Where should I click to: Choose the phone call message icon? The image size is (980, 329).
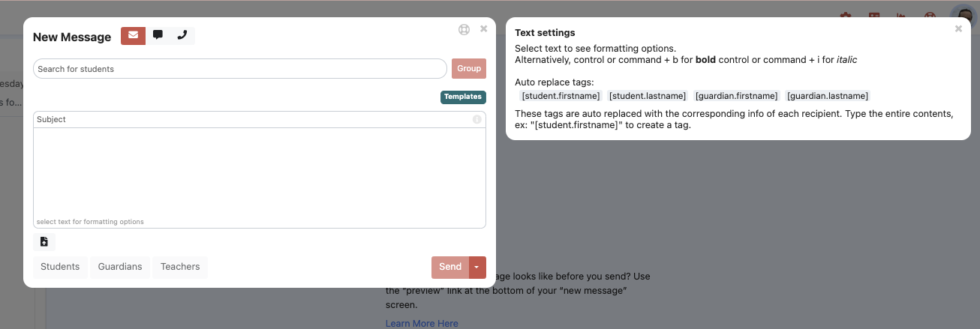pyautogui.click(x=182, y=36)
